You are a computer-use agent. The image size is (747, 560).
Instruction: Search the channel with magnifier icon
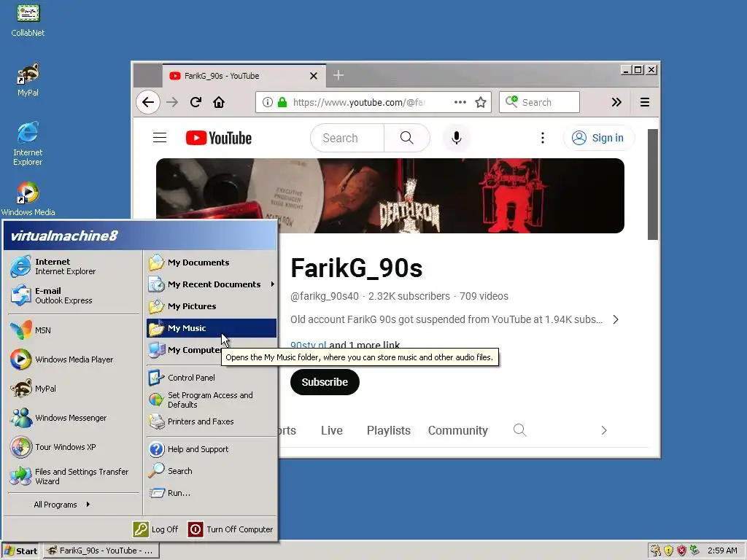519,430
